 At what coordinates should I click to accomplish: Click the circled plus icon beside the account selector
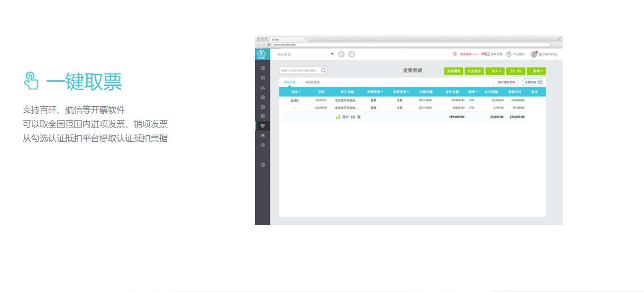coord(341,54)
